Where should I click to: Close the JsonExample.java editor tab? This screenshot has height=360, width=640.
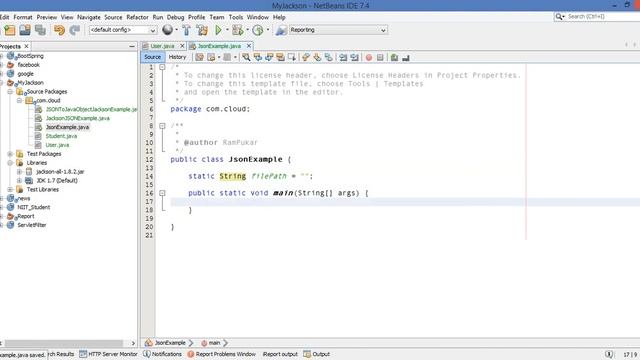(249, 46)
